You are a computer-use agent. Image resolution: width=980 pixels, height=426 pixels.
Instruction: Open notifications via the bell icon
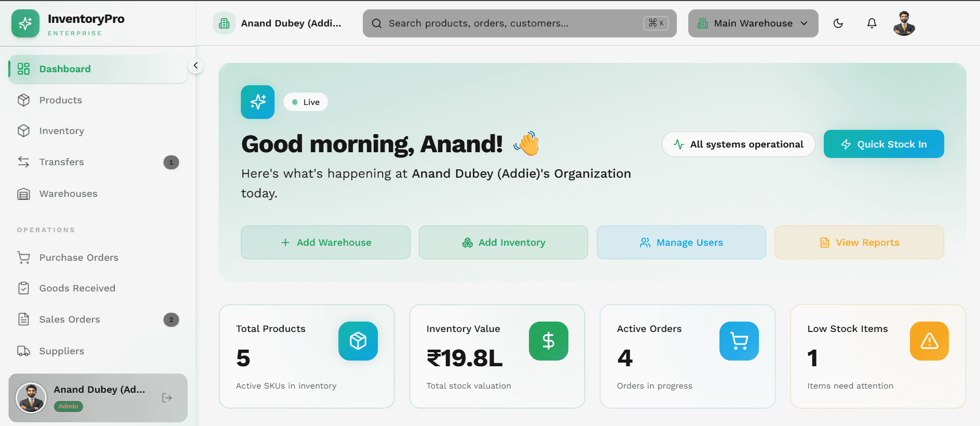872,23
